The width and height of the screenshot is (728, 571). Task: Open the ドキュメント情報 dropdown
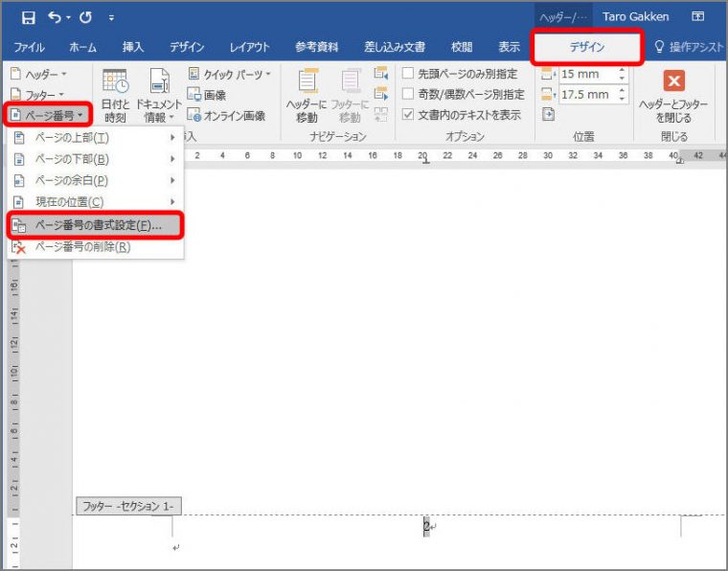pyautogui.click(x=159, y=97)
